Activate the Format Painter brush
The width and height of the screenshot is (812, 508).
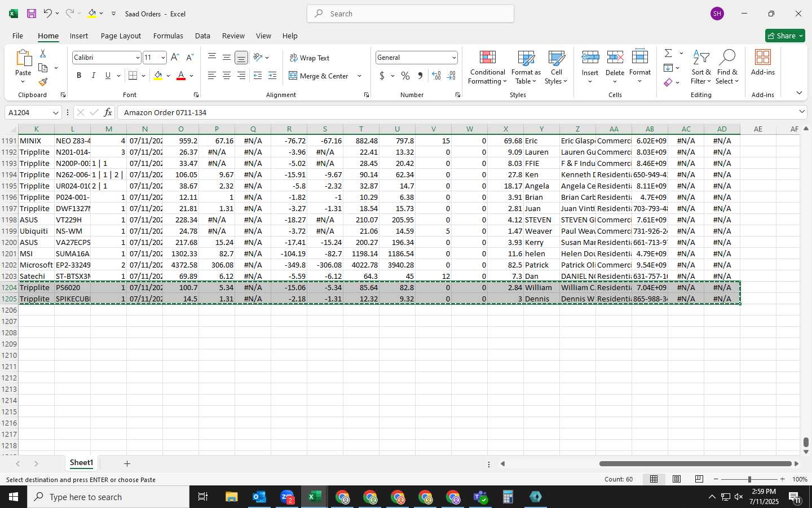43,82
